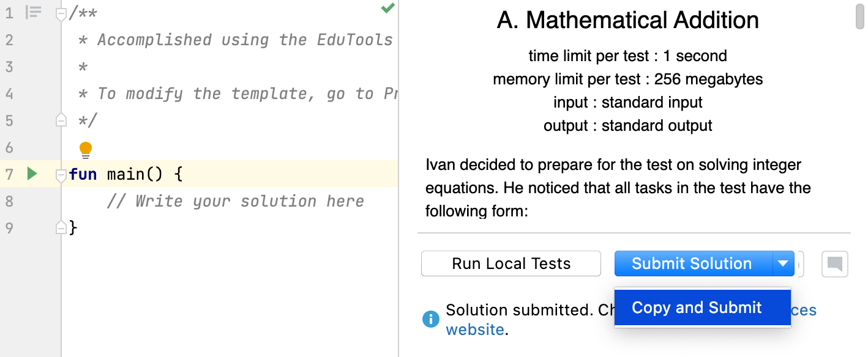868x357 pixels.
Task: Click the blue info icon by Solution submitted
Action: 431,318
